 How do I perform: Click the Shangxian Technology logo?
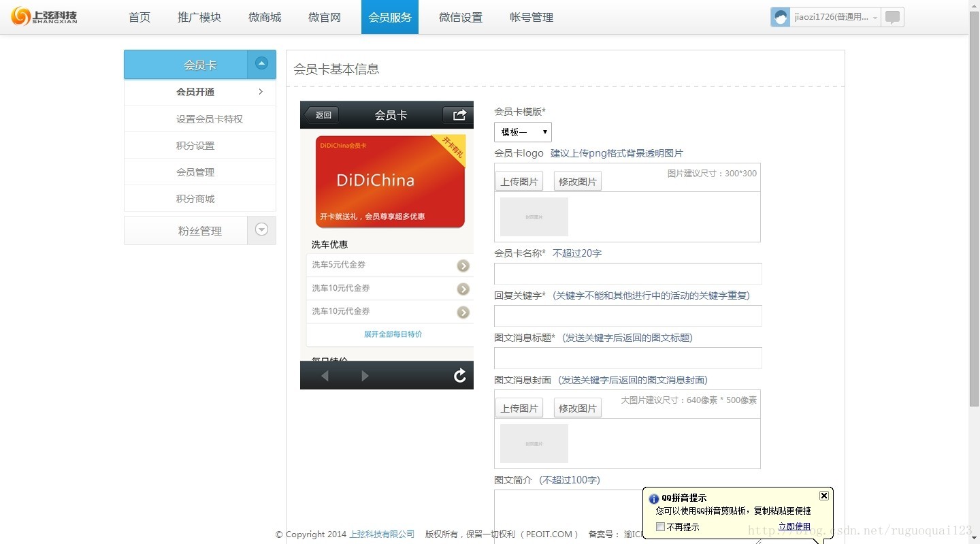(44, 16)
